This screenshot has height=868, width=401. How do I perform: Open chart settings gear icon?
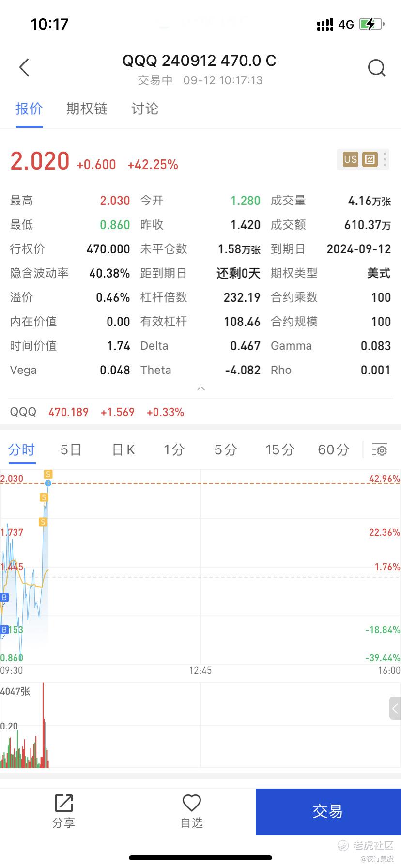tap(380, 450)
